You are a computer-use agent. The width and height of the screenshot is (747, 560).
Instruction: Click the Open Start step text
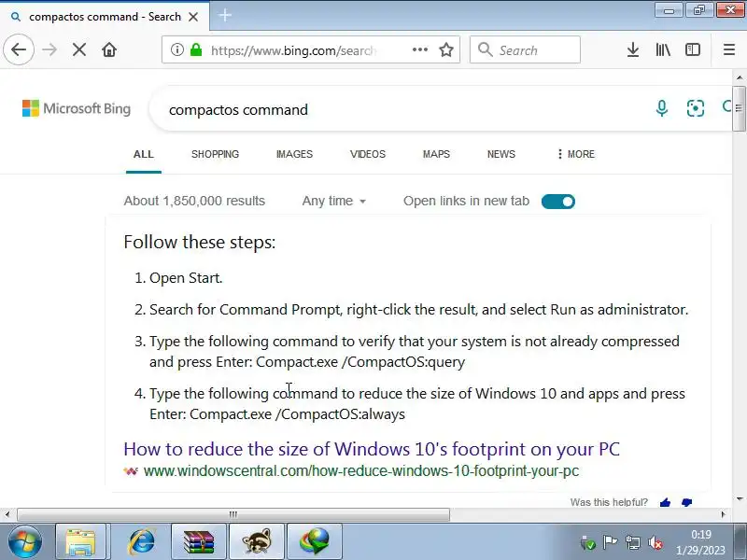186,278
